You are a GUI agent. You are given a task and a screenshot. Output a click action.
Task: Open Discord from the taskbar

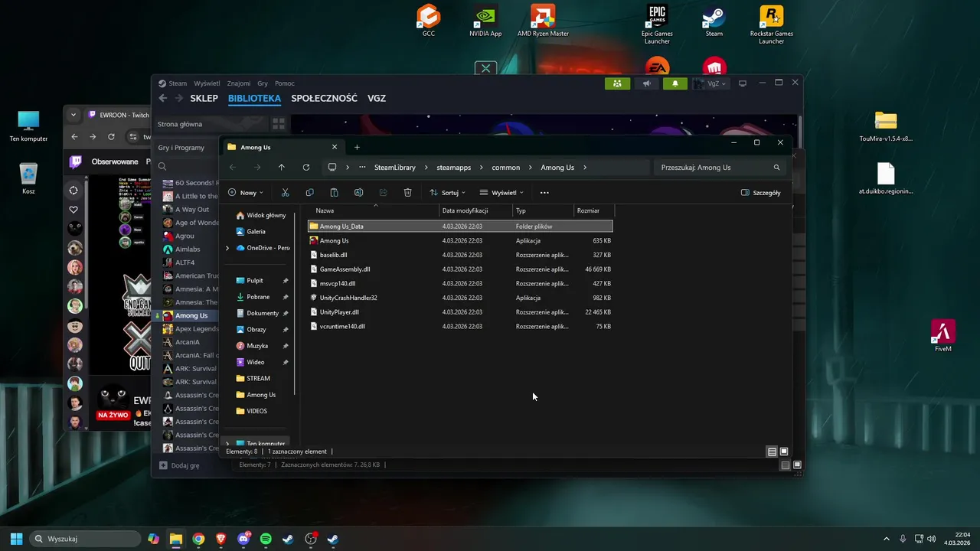tap(243, 539)
